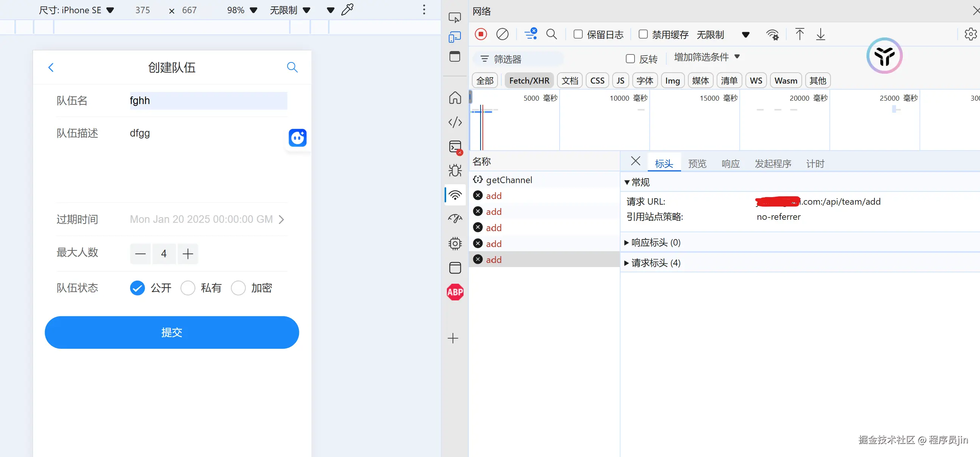Click the search icon in 创建队伍 header
Viewport: 980px width, 457px height.
tap(292, 67)
